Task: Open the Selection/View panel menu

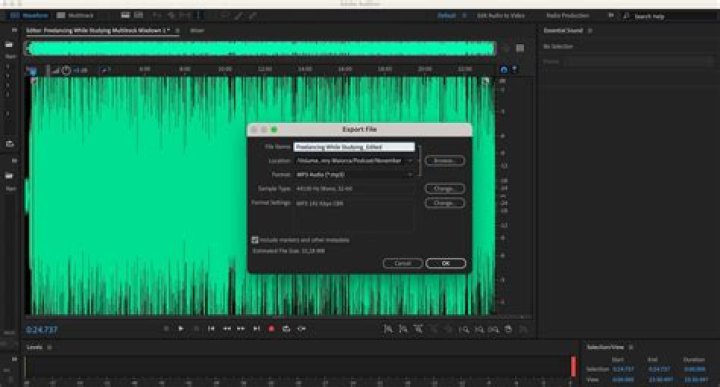Action: 631,348
